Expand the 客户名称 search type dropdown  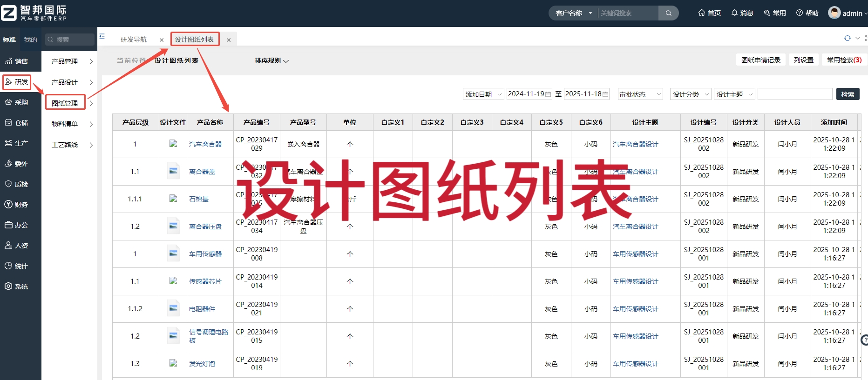(574, 13)
